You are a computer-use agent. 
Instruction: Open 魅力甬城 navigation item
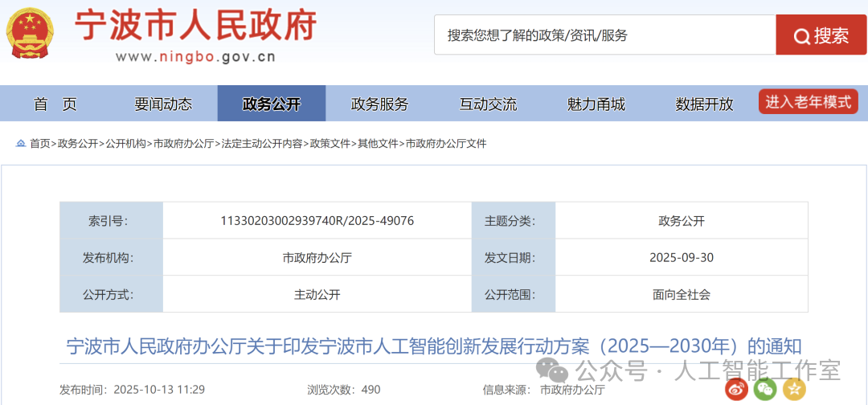pyautogui.click(x=596, y=104)
